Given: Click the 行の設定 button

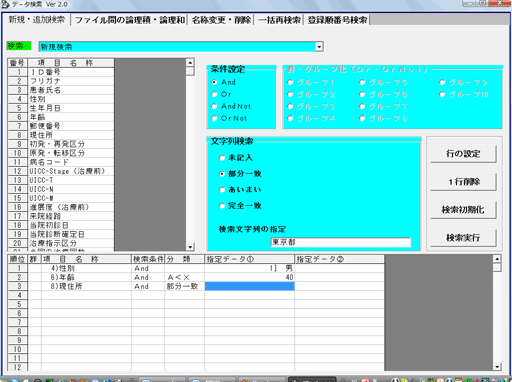Looking at the screenshot, I should (x=463, y=154).
